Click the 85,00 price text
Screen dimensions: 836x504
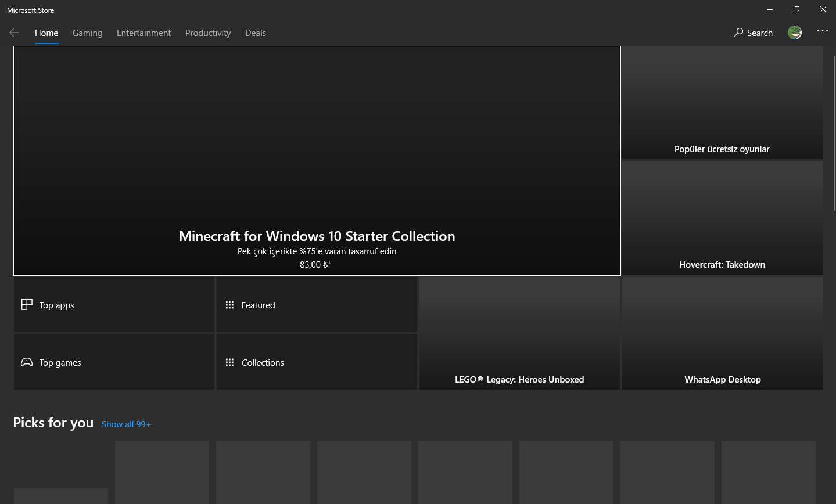315,265
